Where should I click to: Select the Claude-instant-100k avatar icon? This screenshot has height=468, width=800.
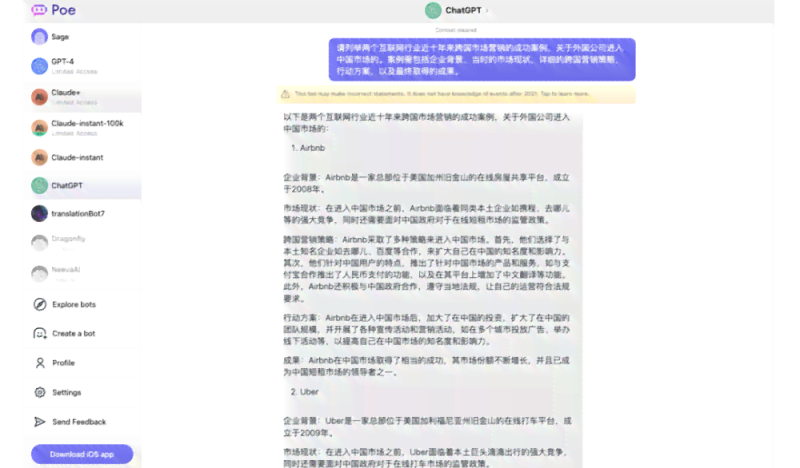(39, 128)
